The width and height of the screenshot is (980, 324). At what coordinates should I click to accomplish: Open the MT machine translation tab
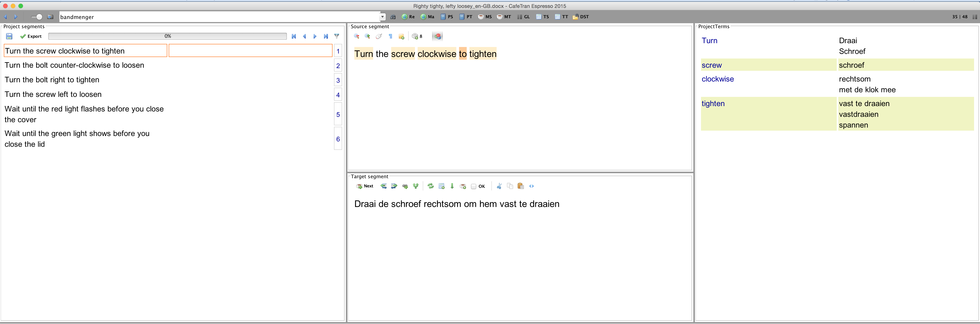pos(504,17)
